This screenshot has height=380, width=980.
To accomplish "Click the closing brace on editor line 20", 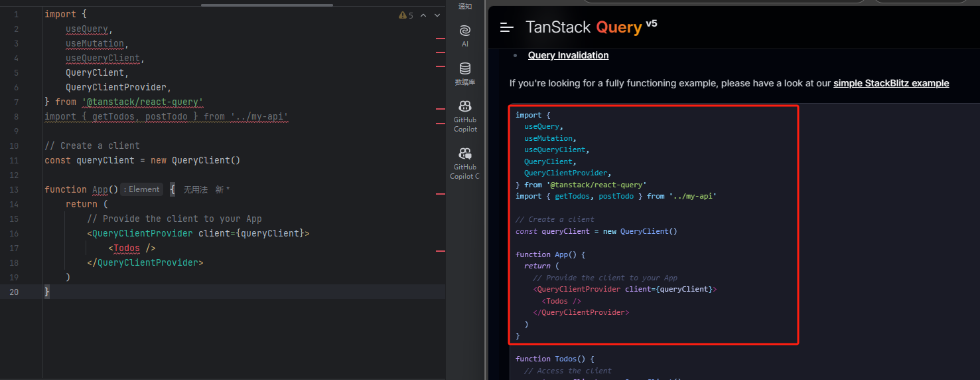I will [47, 292].
